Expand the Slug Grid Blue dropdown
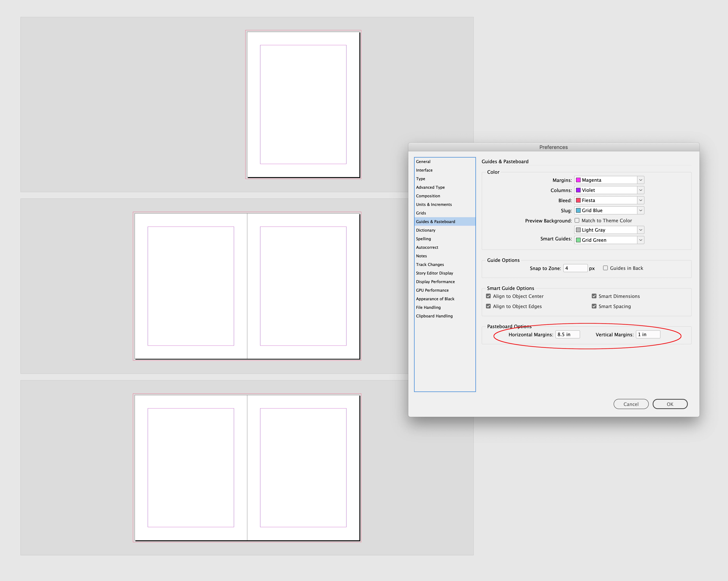The width and height of the screenshot is (728, 581). point(640,211)
